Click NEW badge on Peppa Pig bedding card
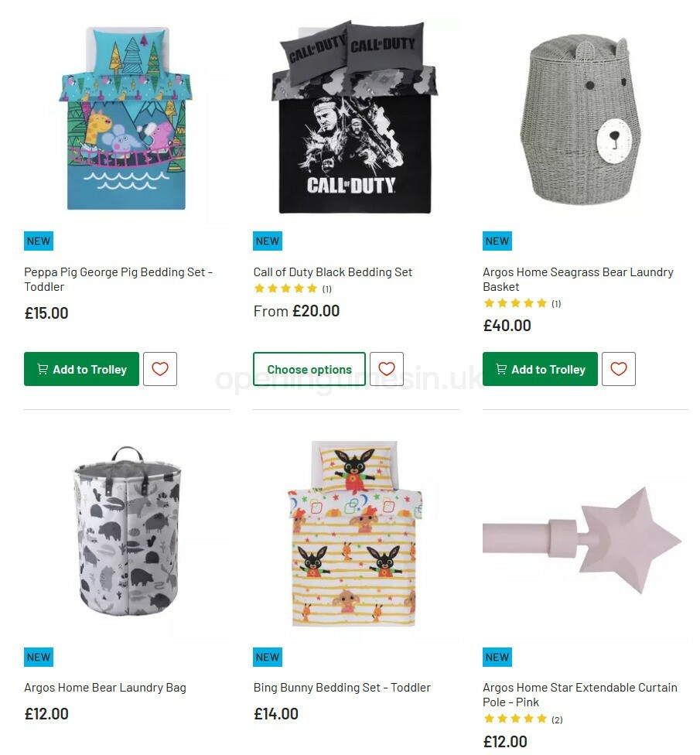The height and width of the screenshot is (755, 700). tap(38, 241)
